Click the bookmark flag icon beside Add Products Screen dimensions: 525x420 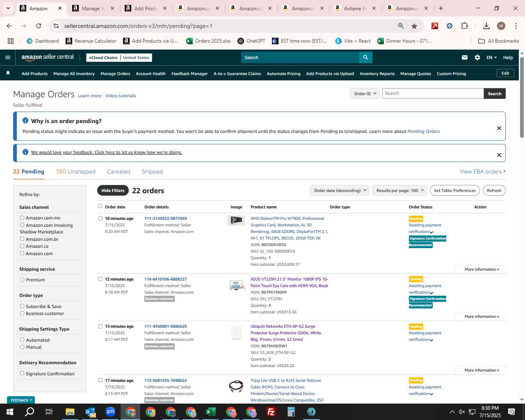point(8,73)
